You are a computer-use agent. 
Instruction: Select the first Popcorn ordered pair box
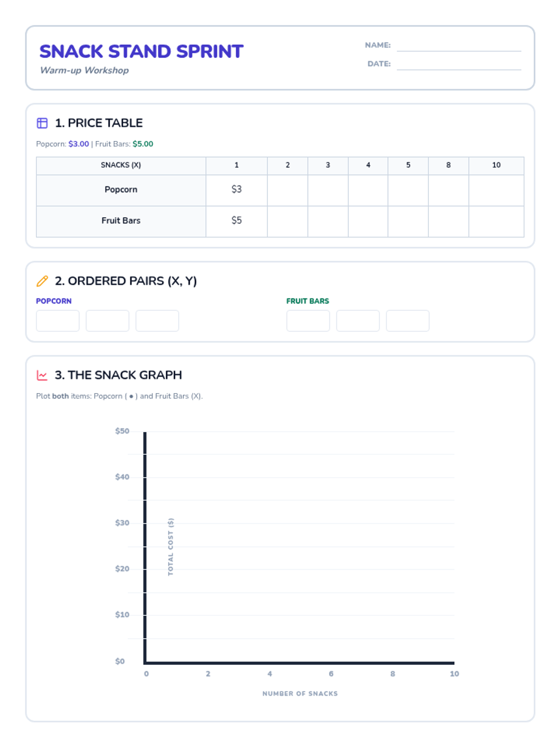coord(58,321)
